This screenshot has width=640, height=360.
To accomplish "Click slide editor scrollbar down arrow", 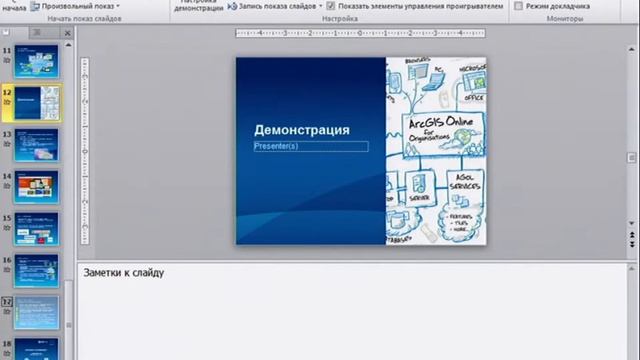I will coord(631,223).
